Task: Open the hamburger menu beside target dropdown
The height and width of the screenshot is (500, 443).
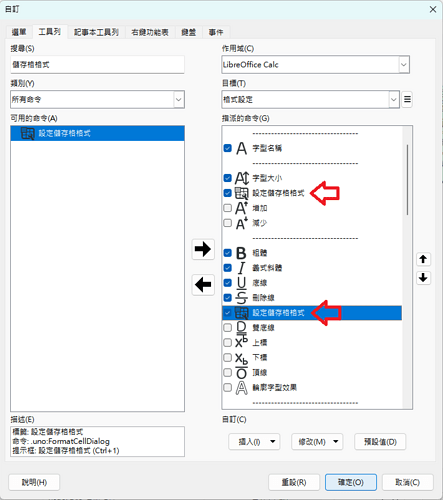Action: coord(407,99)
